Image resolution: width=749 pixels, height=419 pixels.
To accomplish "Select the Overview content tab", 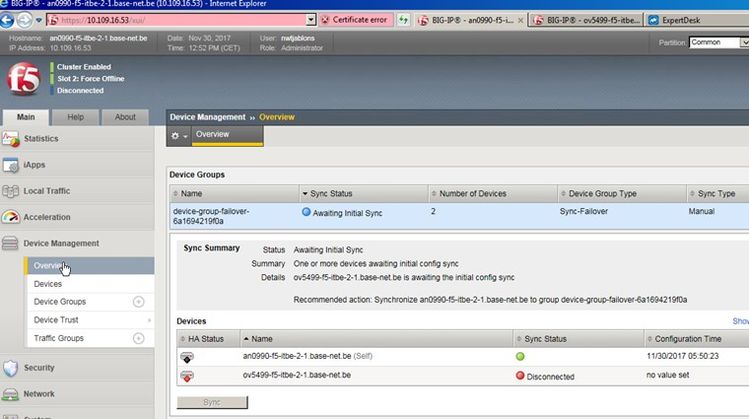I will click(227, 135).
